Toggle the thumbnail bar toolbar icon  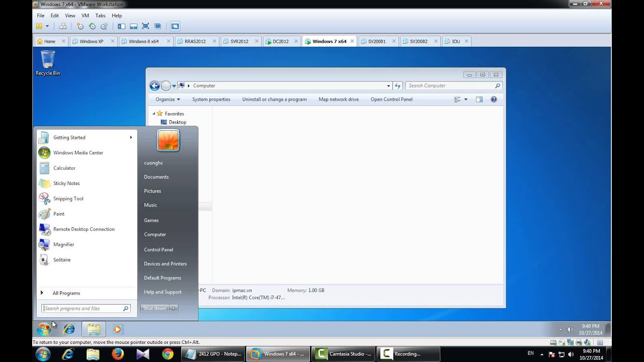[133, 26]
